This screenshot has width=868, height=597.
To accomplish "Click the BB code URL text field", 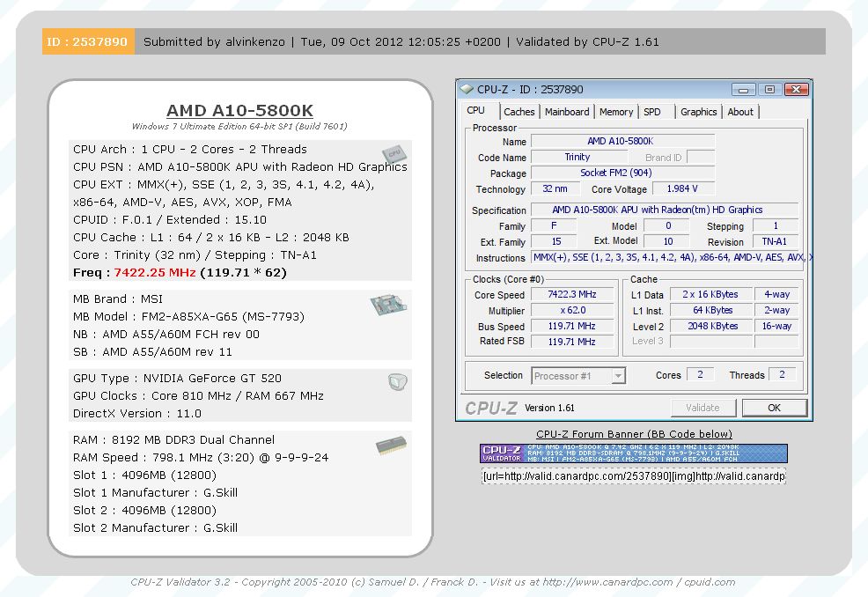I will (633, 476).
